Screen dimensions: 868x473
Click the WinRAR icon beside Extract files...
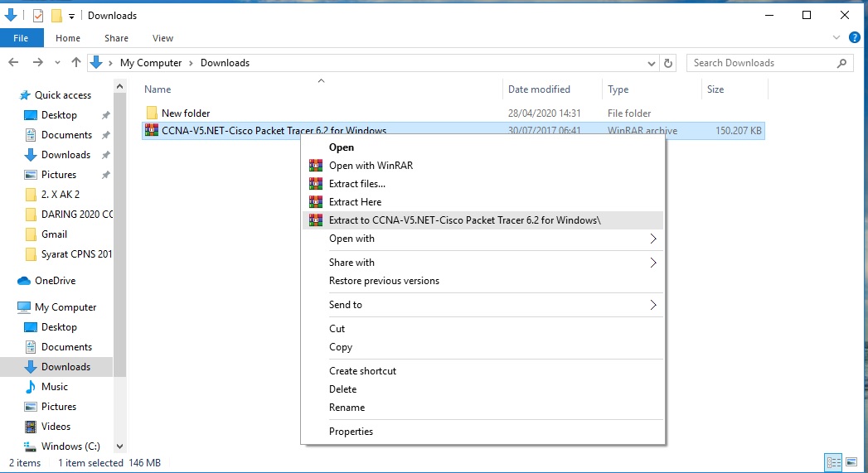pos(316,184)
